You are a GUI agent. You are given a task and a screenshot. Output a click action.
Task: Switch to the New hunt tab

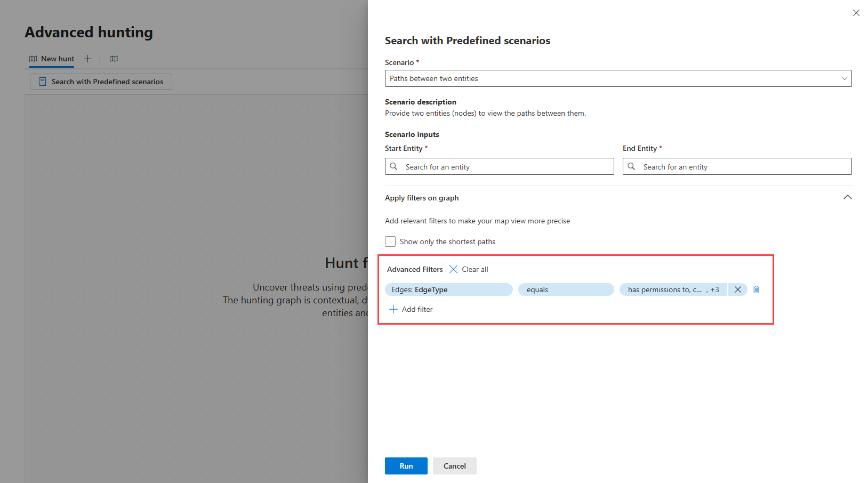click(52, 59)
